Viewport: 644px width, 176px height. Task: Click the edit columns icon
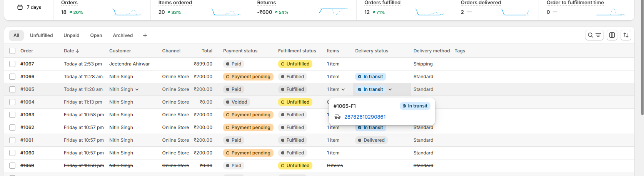pyautogui.click(x=612, y=35)
